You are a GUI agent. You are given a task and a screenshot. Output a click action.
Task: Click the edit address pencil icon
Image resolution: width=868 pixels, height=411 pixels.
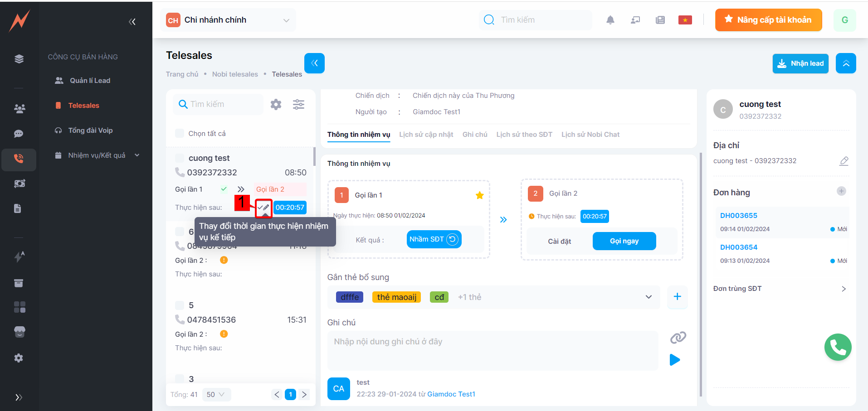tap(844, 161)
